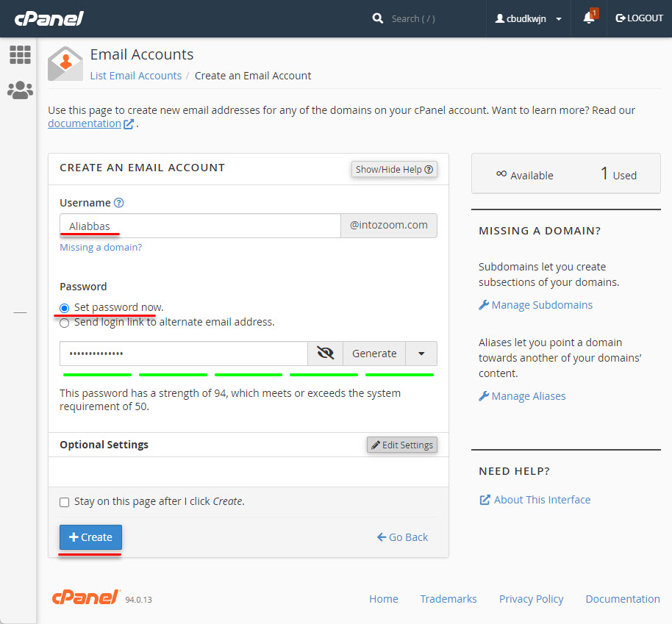Open footer Documentation link
The image size is (672, 624).
[623, 599]
